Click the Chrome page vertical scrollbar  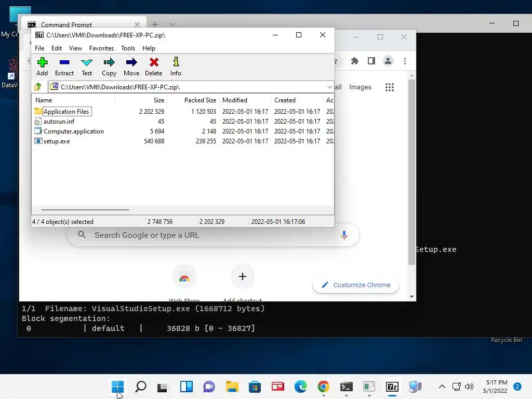[411, 172]
